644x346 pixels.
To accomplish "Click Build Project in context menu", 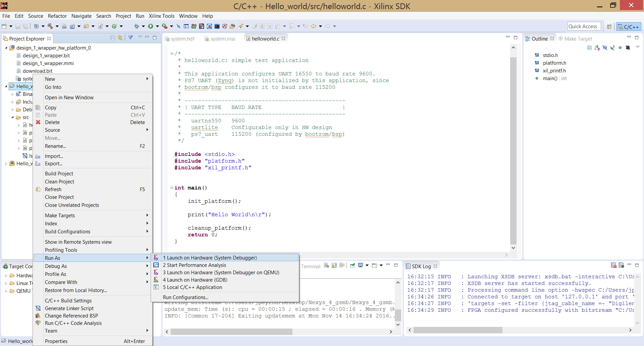I will 93,174.
